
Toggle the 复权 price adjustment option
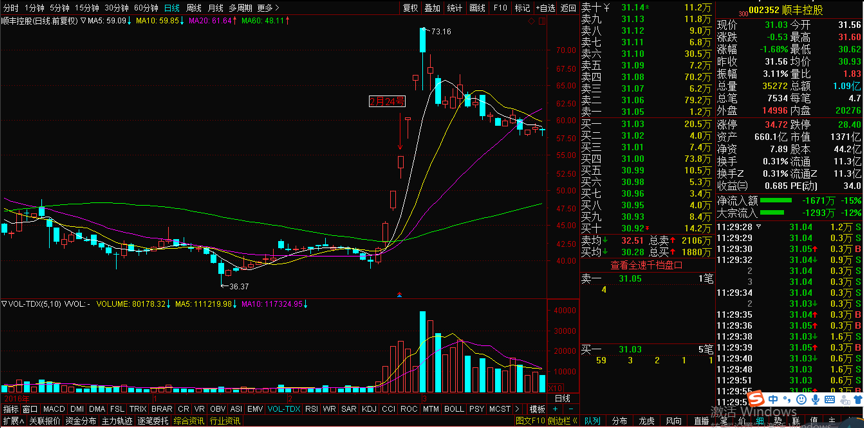pyautogui.click(x=410, y=8)
